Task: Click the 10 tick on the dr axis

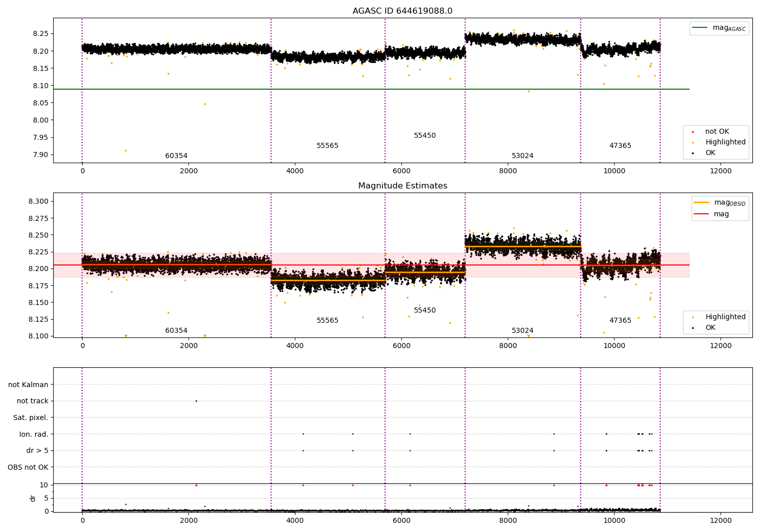Action: [x=44, y=485]
